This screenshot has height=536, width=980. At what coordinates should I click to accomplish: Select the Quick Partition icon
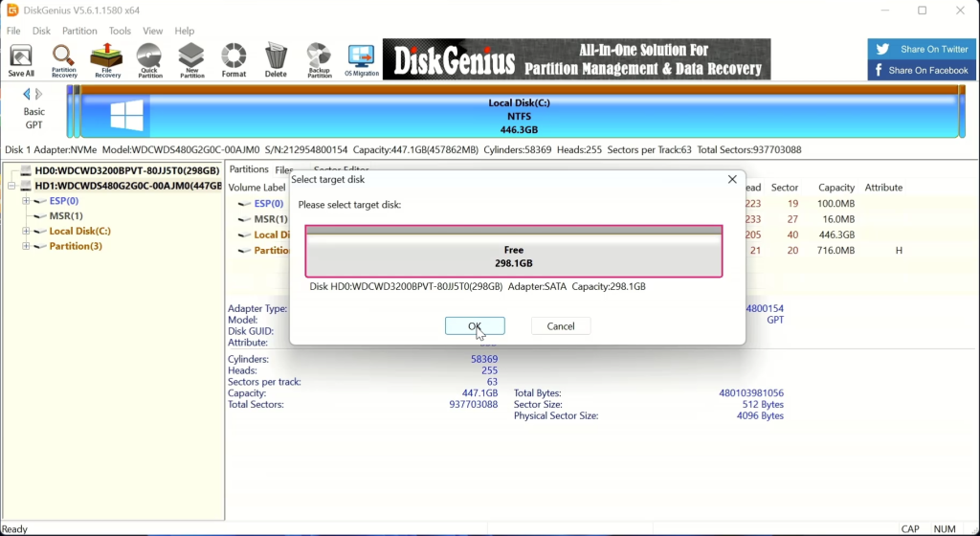click(149, 59)
